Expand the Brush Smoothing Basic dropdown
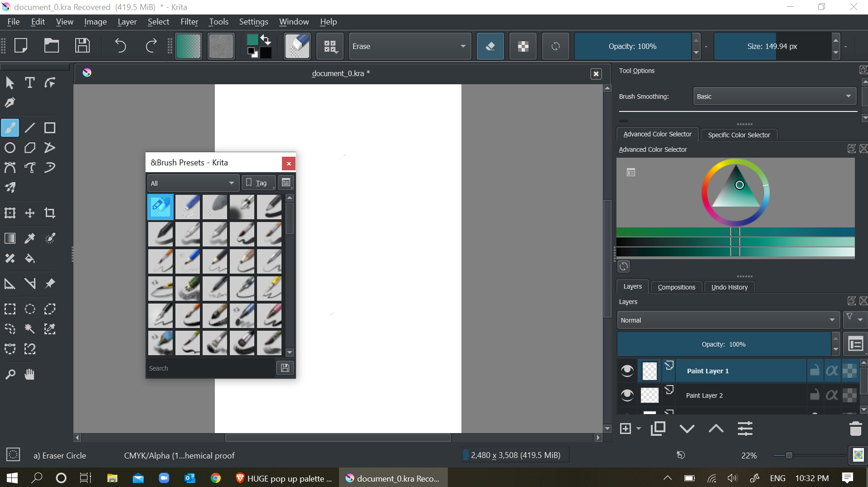Viewport: 868px width, 487px height. [774, 96]
